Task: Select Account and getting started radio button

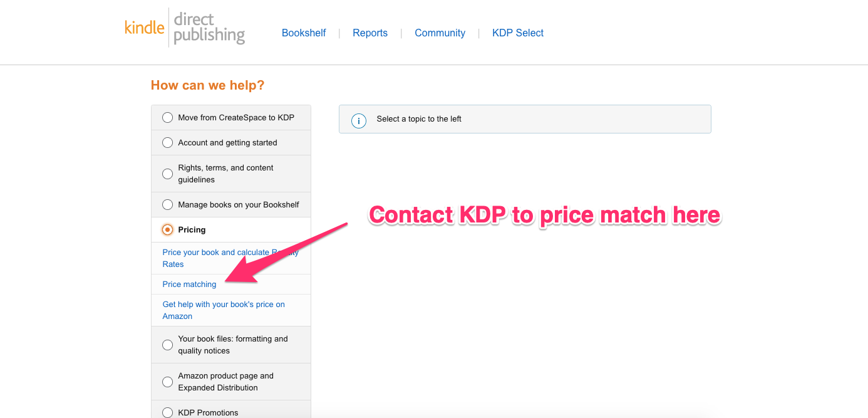Action: (167, 142)
